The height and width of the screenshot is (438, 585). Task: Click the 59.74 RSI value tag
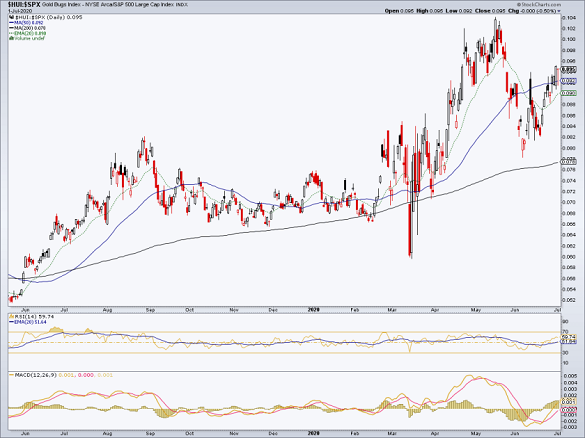(x=569, y=337)
